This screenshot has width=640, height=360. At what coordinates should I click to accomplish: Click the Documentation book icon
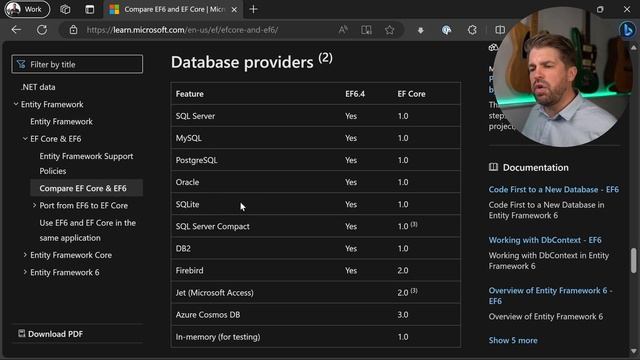pos(493,167)
